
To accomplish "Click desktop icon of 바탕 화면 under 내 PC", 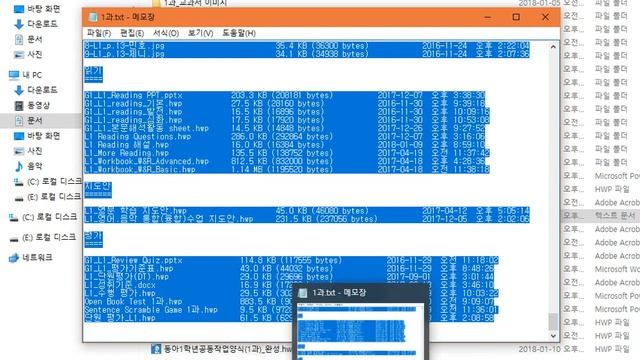I will (x=19, y=136).
